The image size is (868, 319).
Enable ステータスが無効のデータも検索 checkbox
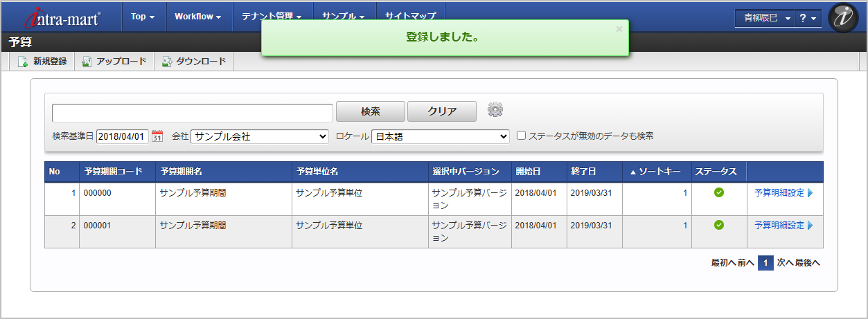(x=522, y=136)
